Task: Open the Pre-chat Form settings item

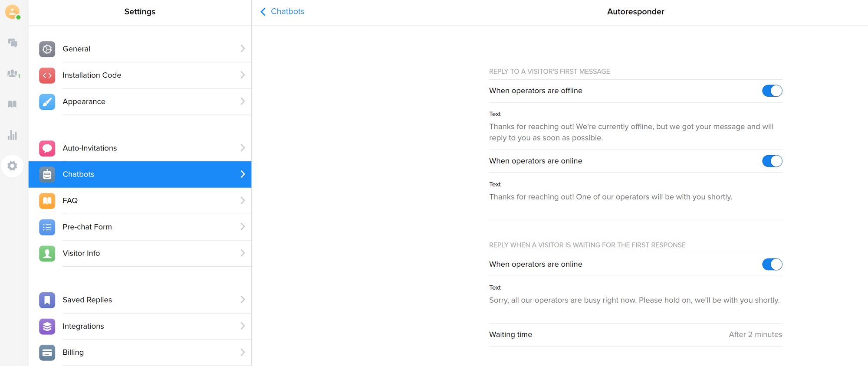Action: point(140,227)
